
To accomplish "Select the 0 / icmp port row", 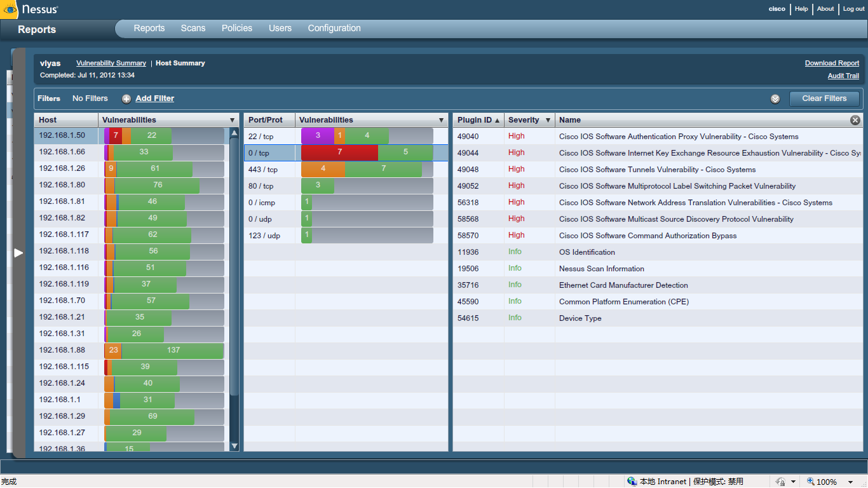I will (346, 203).
